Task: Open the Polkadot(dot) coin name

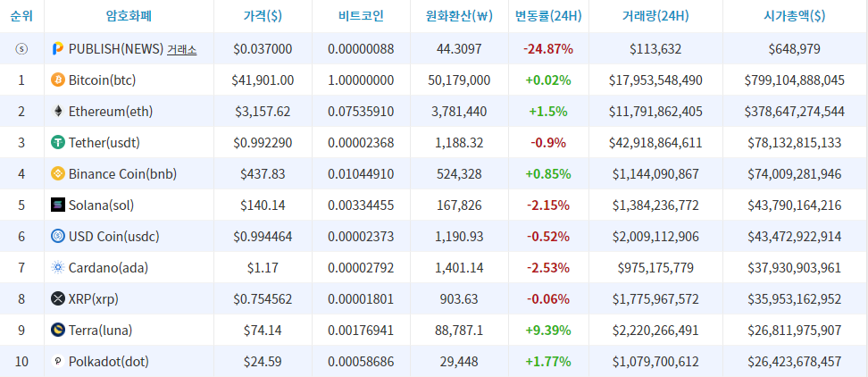Action: coord(109,362)
